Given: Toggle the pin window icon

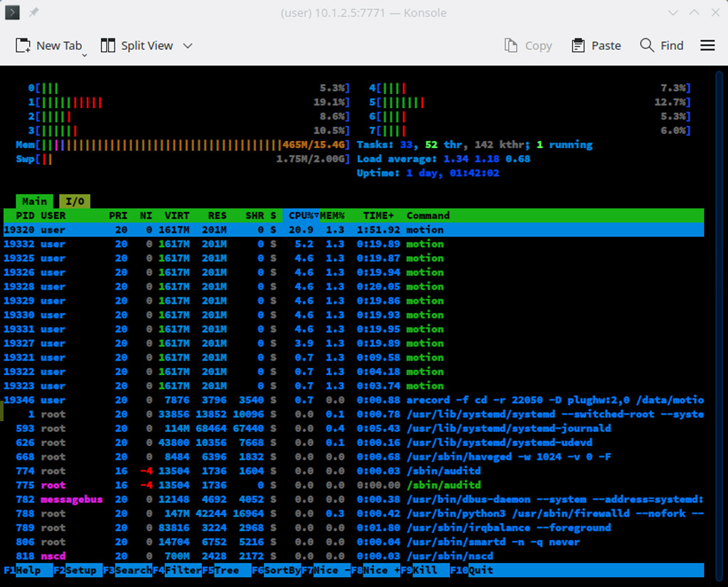Looking at the screenshot, I should click(x=34, y=13).
